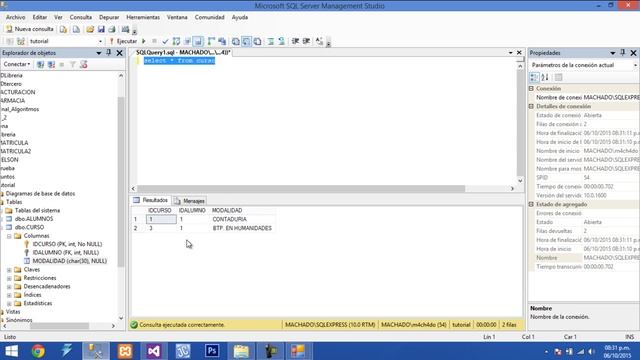Open the Comunidad menu
The width and height of the screenshot is (640, 360).
[x=209, y=17]
